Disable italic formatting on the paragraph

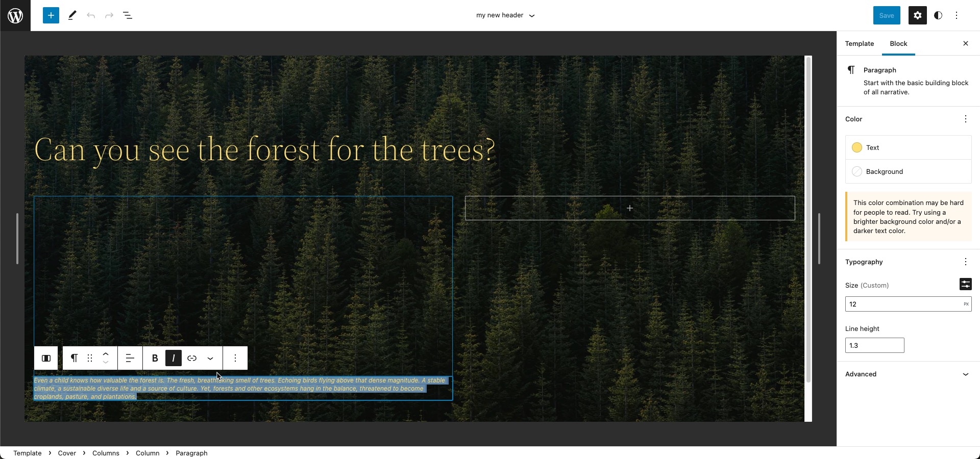click(x=174, y=358)
